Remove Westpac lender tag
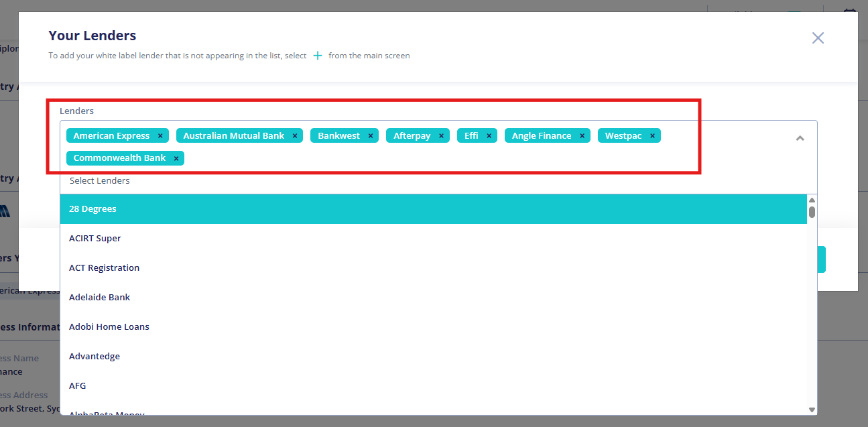868x427 pixels. pyautogui.click(x=652, y=136)
